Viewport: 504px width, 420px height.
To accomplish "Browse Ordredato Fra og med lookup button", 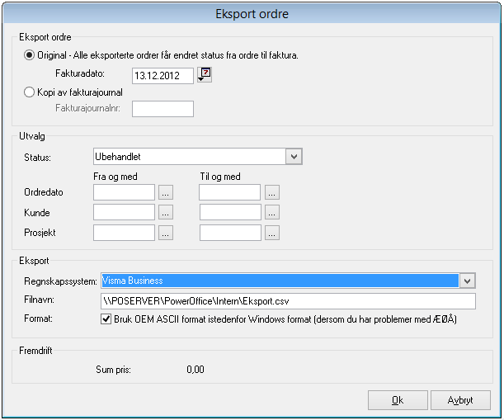I will 166,192.
